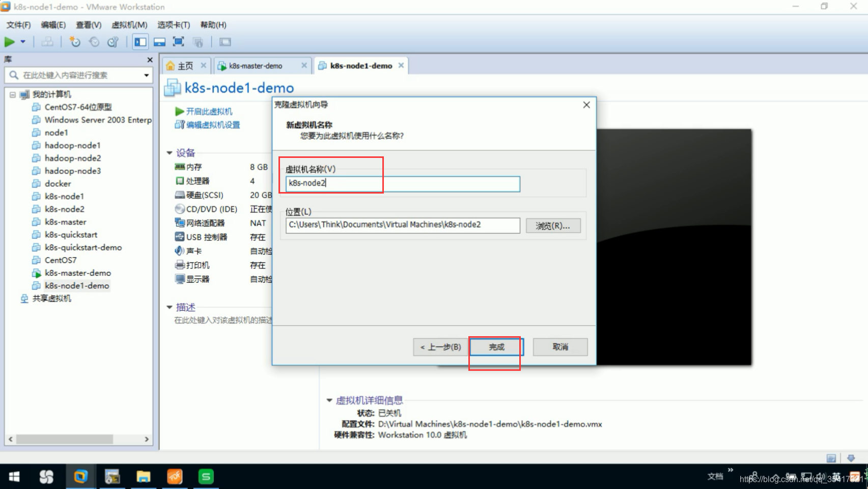
Task: Click the revert to snapshot toolbar icon
Action: pyautogui.click(x=94, y=42)
